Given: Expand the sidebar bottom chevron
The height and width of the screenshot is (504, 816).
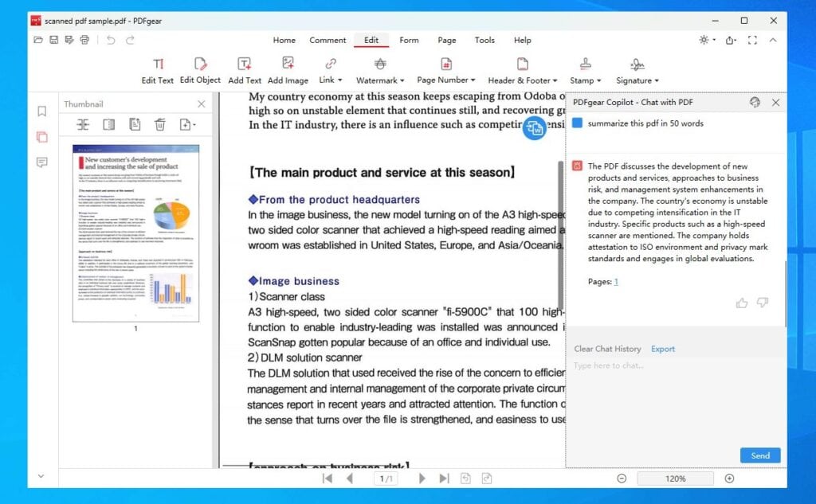Looking at the screenshot, I should tap(41, 476).
